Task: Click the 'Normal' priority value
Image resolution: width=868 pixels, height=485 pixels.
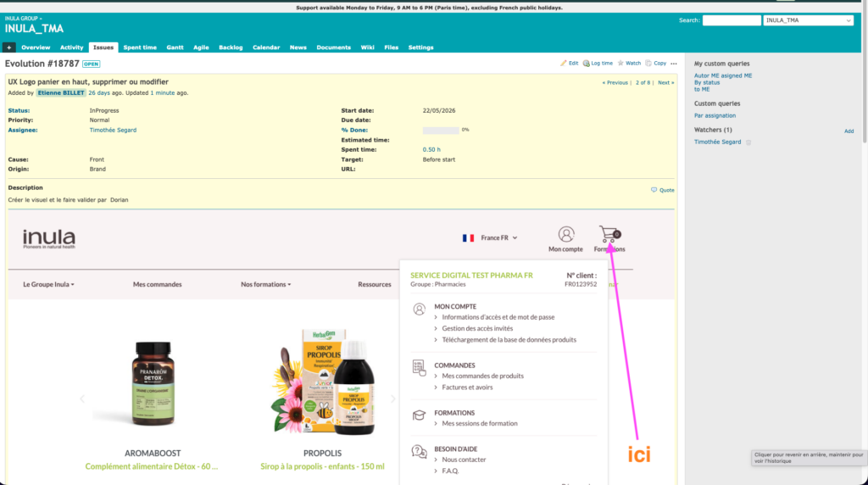Action: pyautogui.click(x=100, y=120)
